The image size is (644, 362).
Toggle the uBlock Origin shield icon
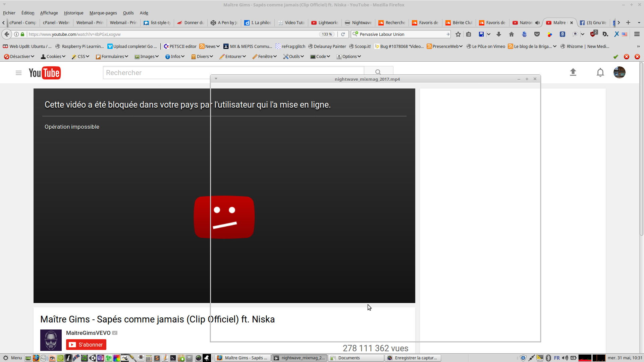(x=593, y=34)
